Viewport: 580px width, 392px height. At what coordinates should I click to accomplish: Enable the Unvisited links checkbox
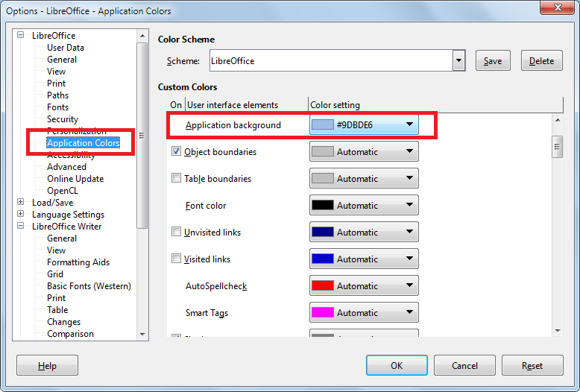(176, 232)
